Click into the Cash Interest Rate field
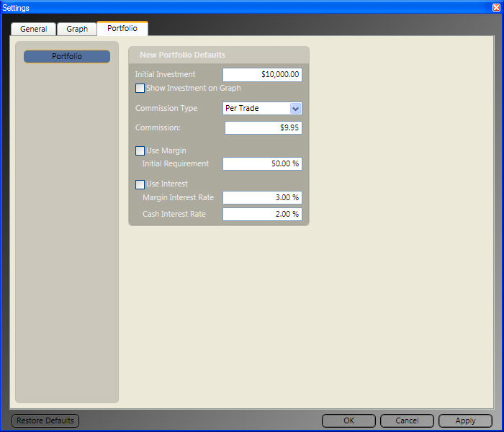This screenshot has width=504, height=432. (262, 214)
